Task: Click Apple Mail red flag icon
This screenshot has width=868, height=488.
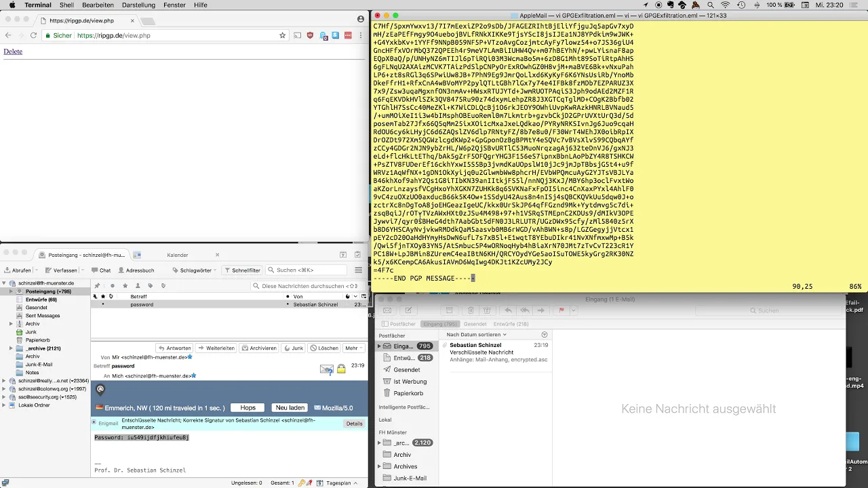Action: coord(561,310)
